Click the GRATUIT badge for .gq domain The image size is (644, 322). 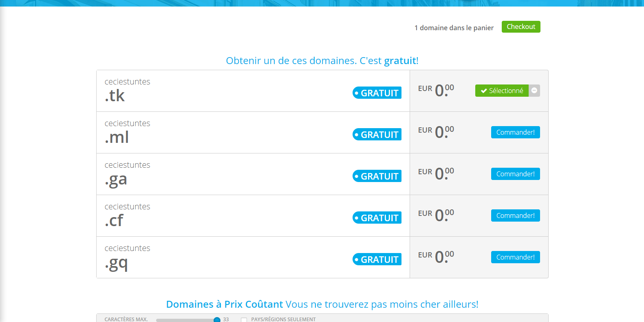[377, 260]
